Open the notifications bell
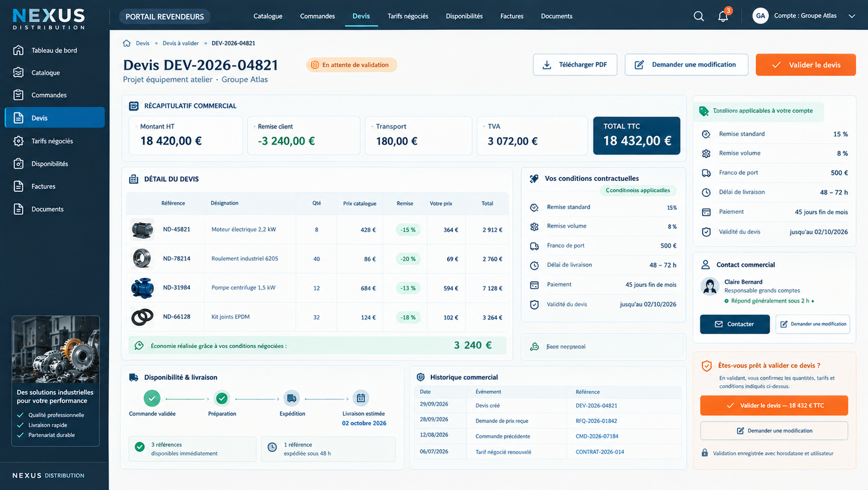The width and height of the screenshot is (868, 490). (723, 16)
